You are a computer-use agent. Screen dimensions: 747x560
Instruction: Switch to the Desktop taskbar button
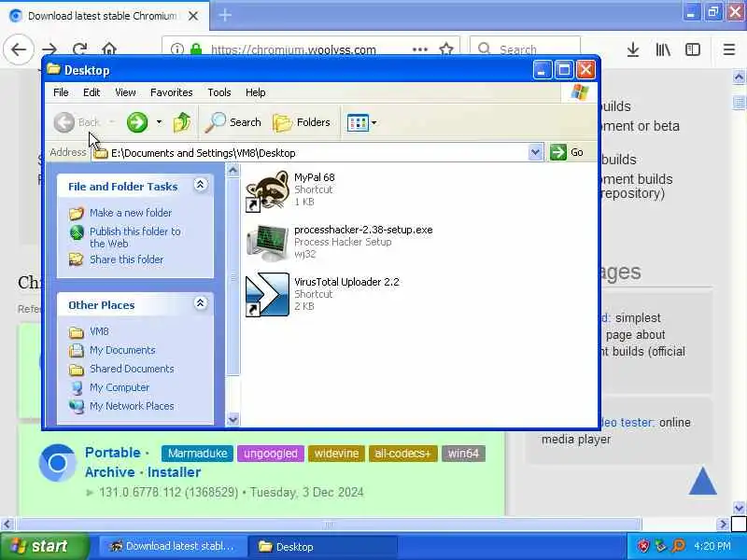point(322,547)
